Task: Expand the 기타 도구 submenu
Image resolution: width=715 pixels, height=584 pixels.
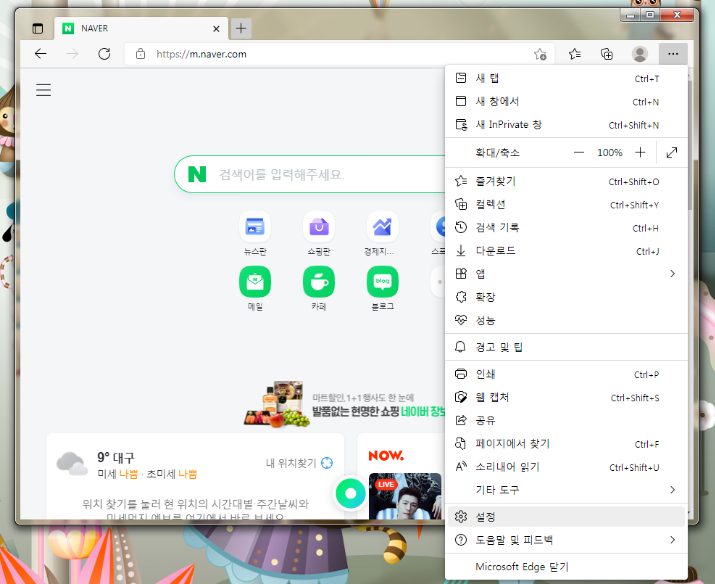Action: click(x=566, y=490)
